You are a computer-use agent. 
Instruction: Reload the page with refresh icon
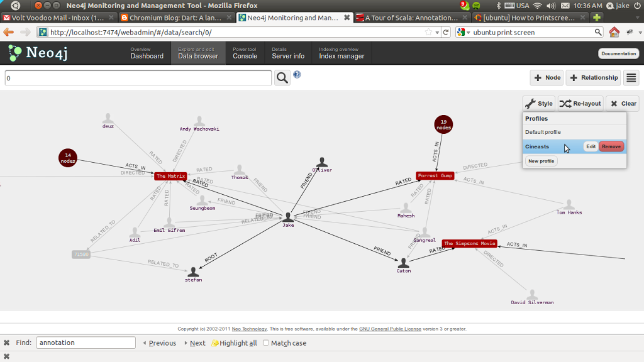[446, 32]
